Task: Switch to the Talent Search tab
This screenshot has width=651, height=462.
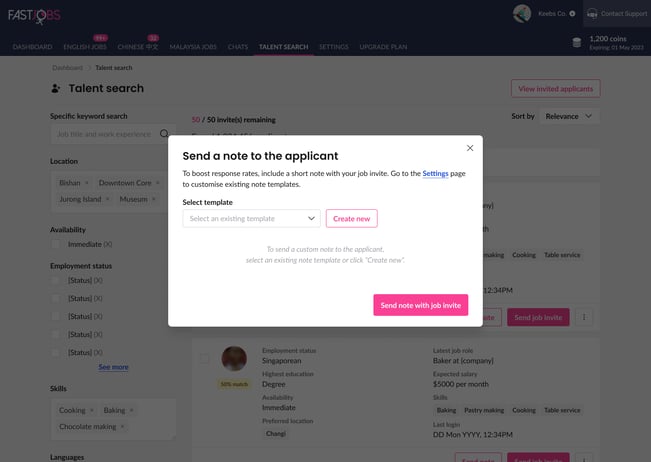Action: click(284, 47)
